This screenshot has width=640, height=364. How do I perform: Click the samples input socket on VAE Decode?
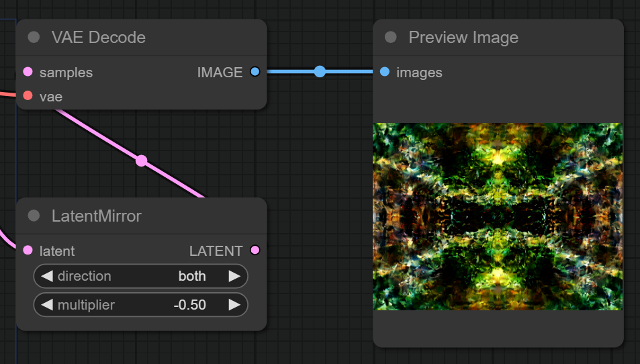click(x=28, y=72)
